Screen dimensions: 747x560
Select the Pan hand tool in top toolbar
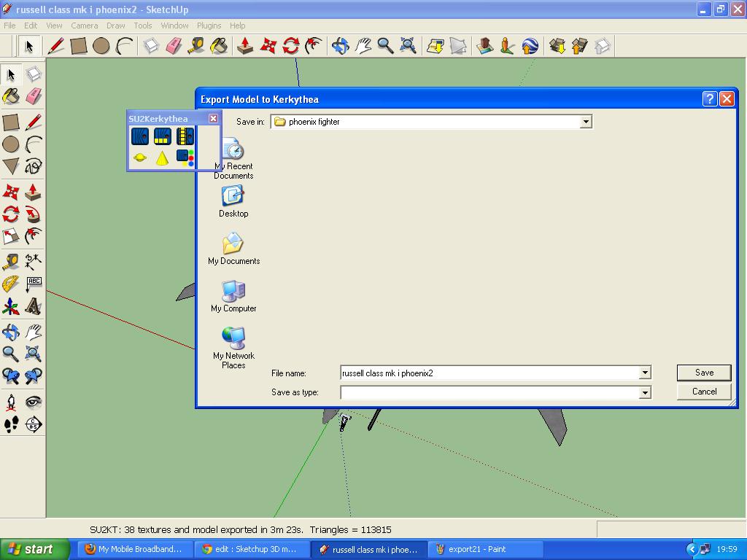[x=363, y=46]
